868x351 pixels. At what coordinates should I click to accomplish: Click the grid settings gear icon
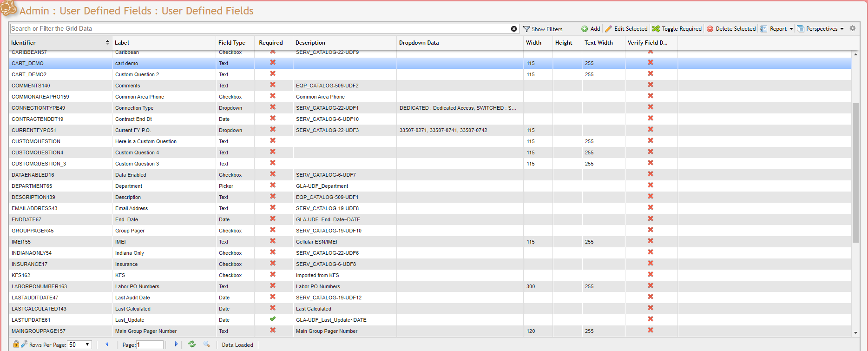click(x=853, y=28)
